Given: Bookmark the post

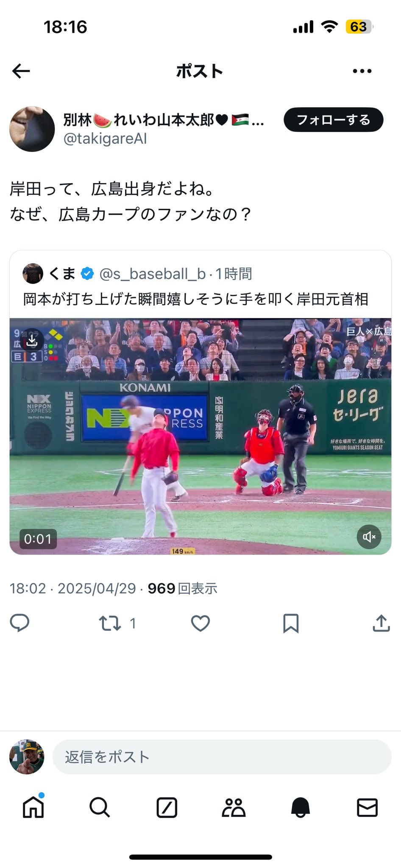Looking at the screenshot, I should click(x=291, y=623).
